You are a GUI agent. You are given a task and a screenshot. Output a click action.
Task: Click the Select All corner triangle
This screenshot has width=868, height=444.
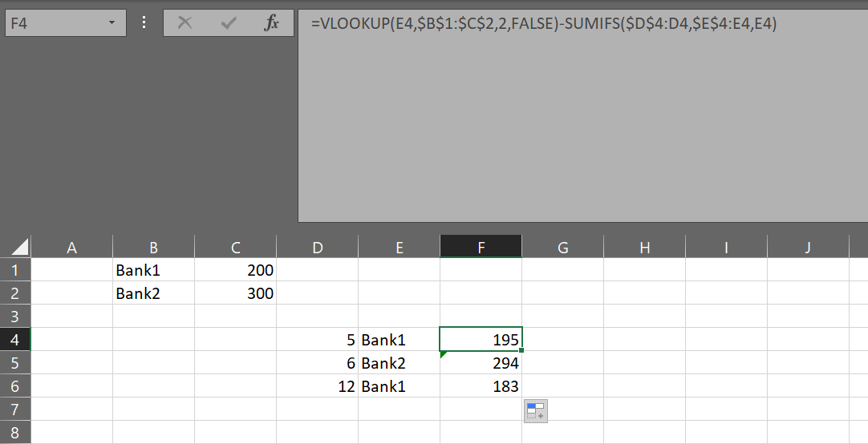pos(21,247)
